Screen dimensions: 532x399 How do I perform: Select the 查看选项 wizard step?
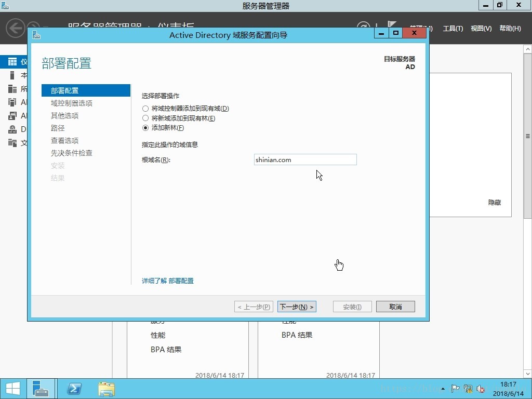65,140
